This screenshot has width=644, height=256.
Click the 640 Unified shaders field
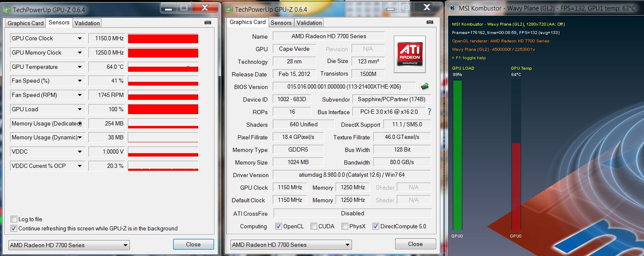point(304,124)
